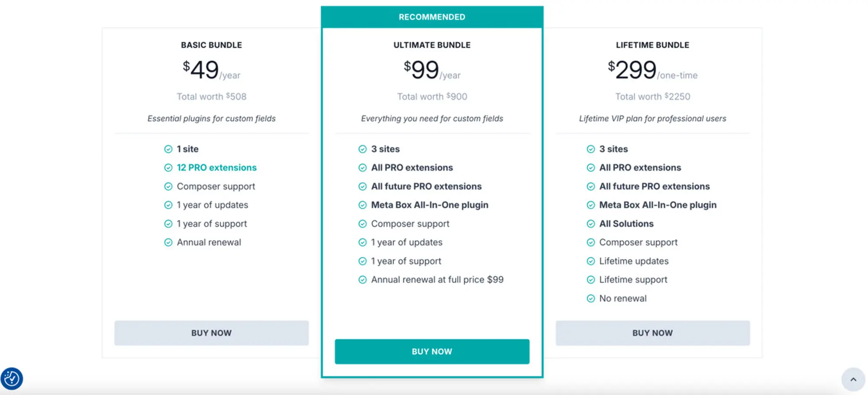The image size is (868, 395).
Task: Click check icon beside "Annual renewal at full price $99"
Action: tap(362, 280)
